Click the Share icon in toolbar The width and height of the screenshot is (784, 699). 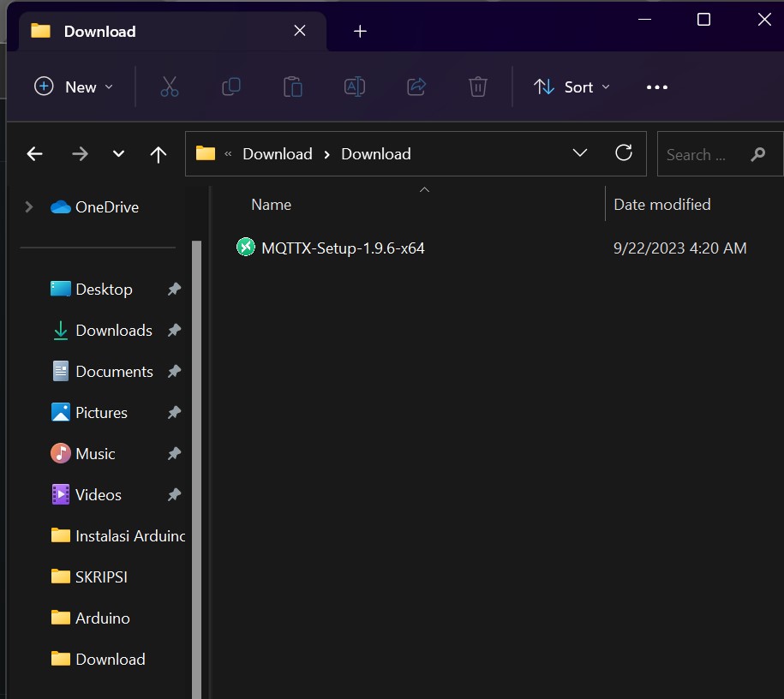click(416, 87)
